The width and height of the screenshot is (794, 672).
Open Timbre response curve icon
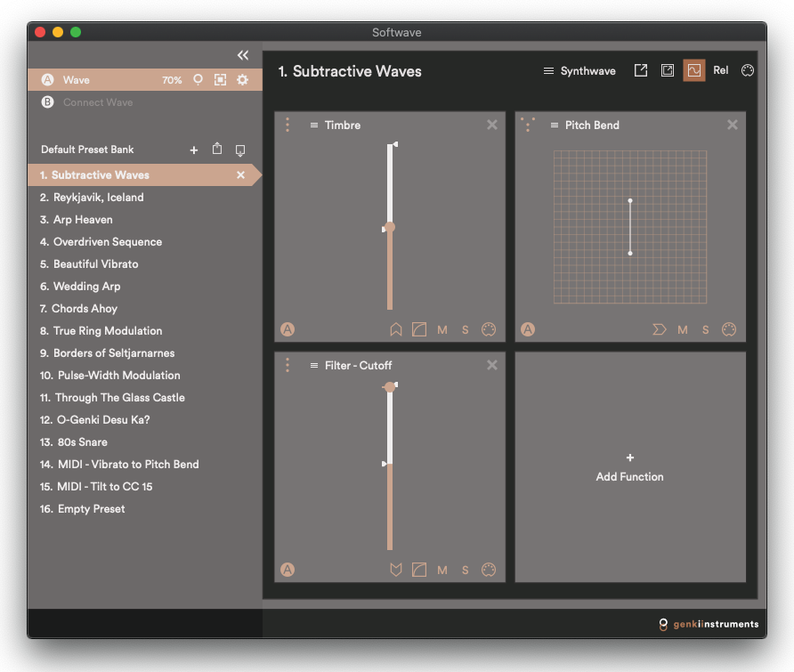tap(419, 329)
